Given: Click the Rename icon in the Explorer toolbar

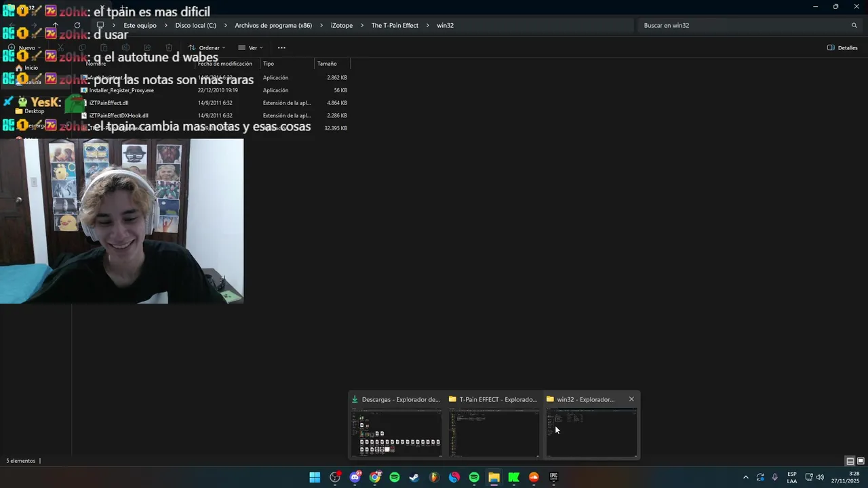Looking at the screenshot, I should pos(125,47).
